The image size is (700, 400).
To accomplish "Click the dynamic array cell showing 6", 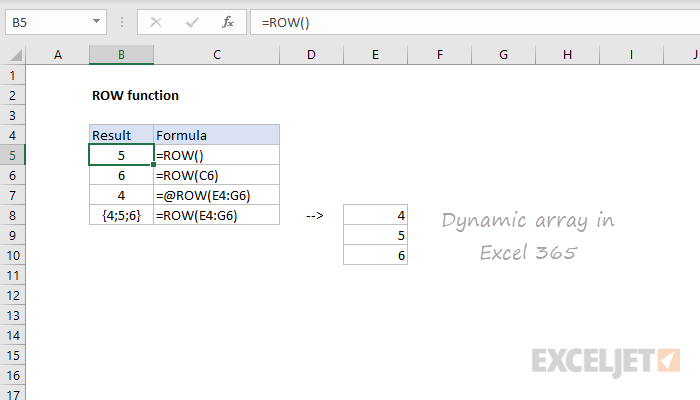I will [x=375, y=255].
